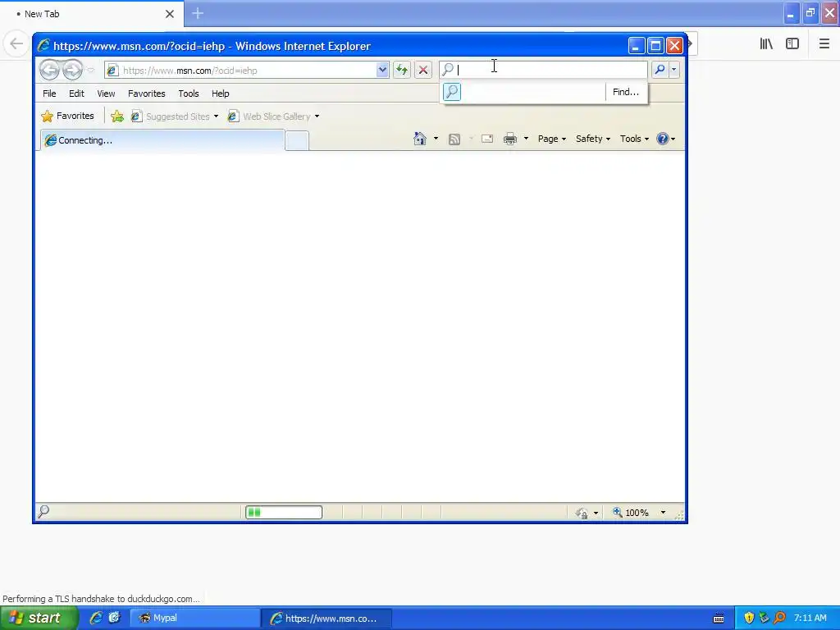Open the Safety command bar menu
This screenshot has height=630, width=840.
pos(593,139)
